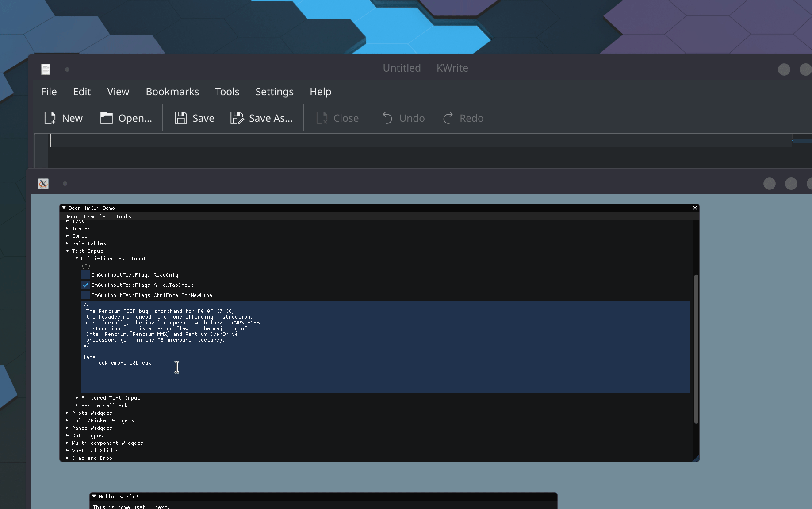Expand Filtered Text Input node
Image resolution: width=812 pixels, height=509 pixels.
coord(77,398)
